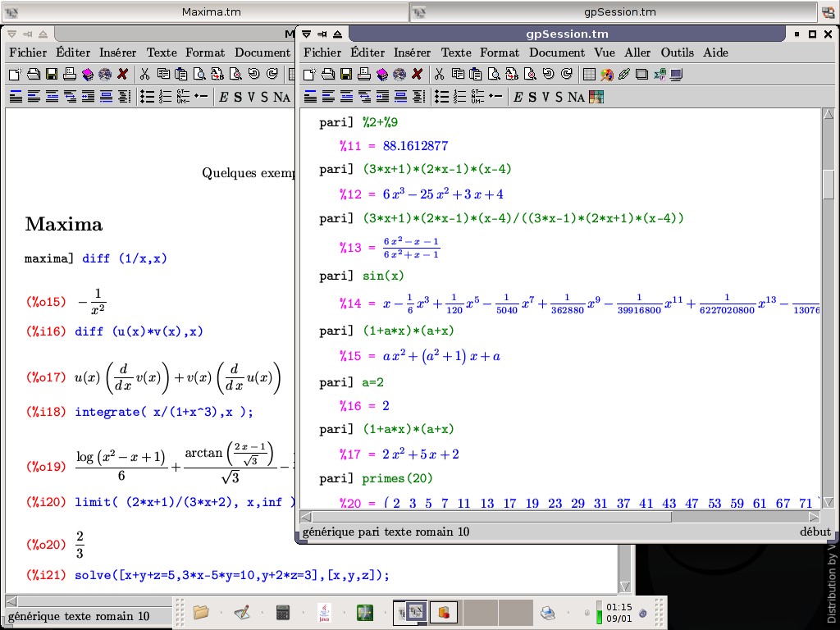Open the Insérer menu in Maxima window

pos(118,52)
